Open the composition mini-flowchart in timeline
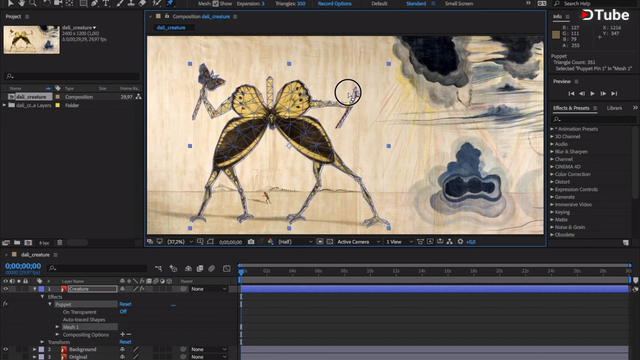Screen dimensions: 640x360 click(158, 268)
